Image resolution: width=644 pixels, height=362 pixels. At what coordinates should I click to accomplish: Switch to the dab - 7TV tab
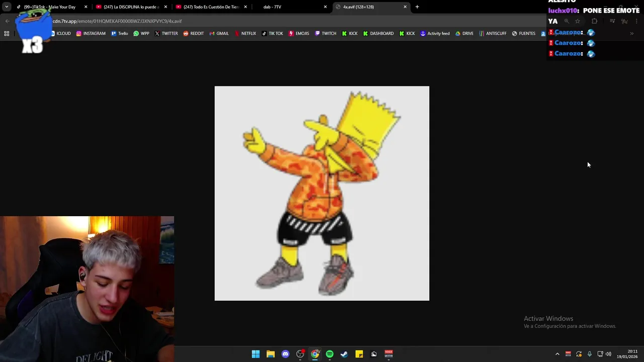pos(290,7)
